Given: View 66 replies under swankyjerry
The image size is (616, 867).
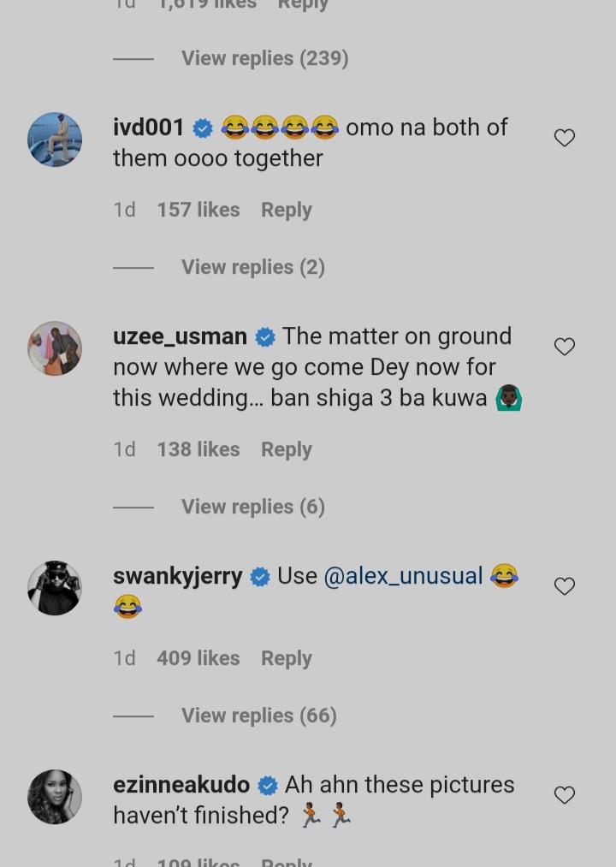Looking at the screenshot, I should tap(258, 716).
